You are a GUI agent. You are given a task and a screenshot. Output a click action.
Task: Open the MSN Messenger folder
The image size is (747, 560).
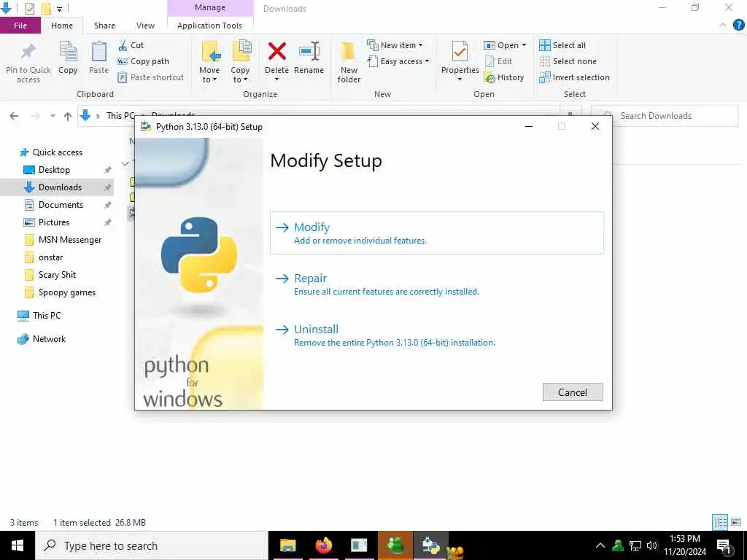pos(70,240)
